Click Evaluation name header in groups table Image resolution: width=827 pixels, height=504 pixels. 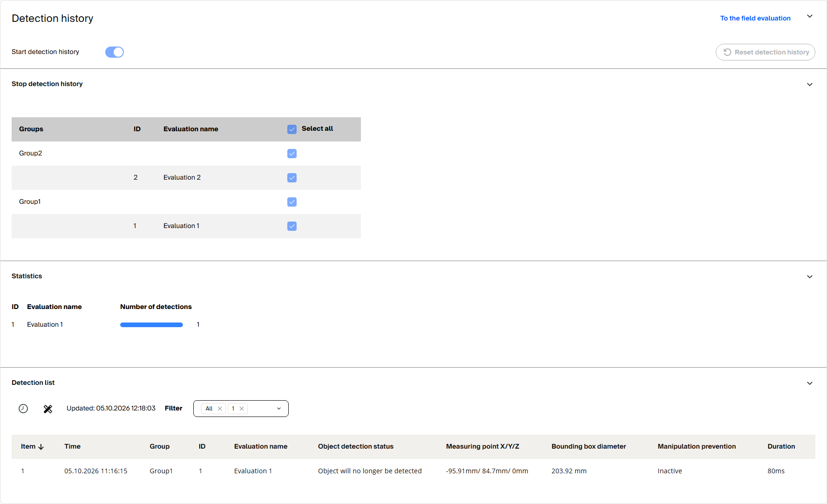(x=190, y=129)
